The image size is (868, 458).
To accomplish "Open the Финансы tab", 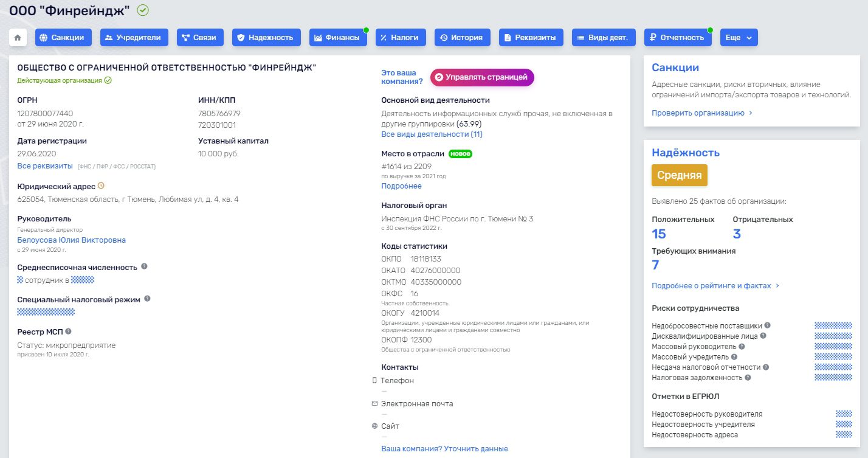I will point(337,38).
